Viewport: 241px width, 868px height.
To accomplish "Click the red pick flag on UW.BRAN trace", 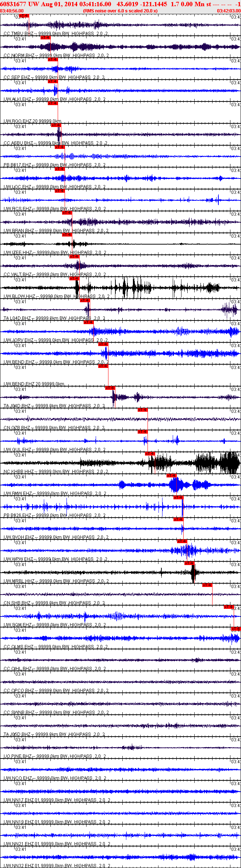I will pyautogui.click(x=67, y=213).
